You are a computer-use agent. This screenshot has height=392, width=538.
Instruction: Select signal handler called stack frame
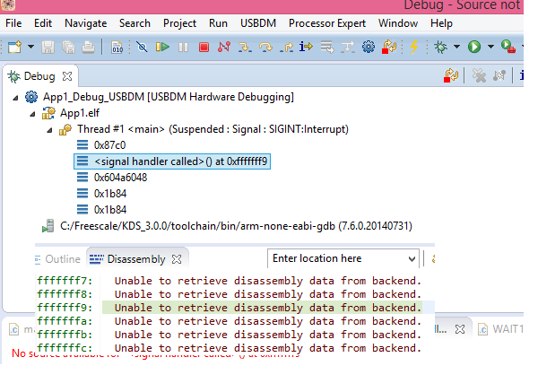click(x=172, y=161)
